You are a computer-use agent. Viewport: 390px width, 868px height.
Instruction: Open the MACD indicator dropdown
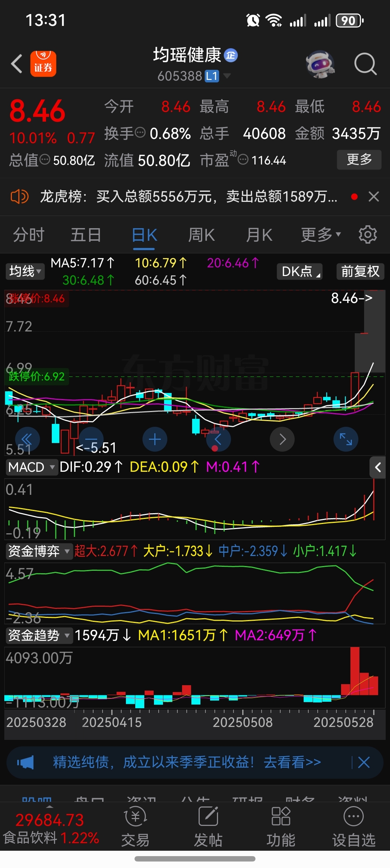[x=32, y=467]
